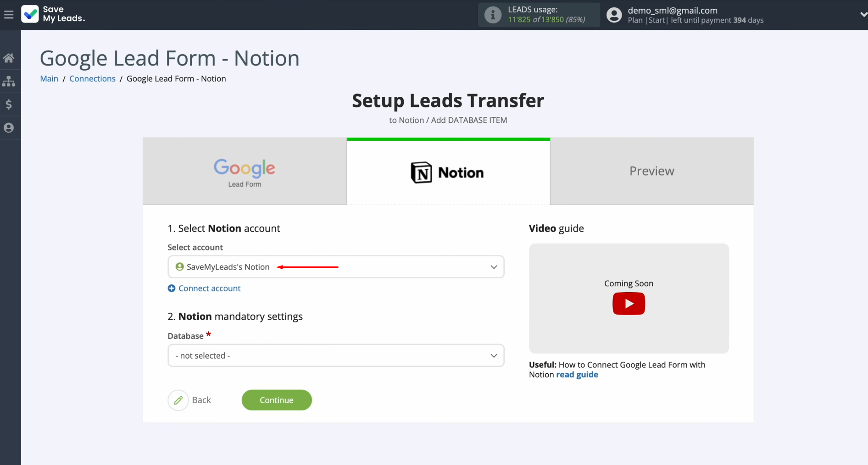This screenshot has width=868, height=465.
Task: Open the billing dollar icon in the sidebar
Action: tap(9, 105)
